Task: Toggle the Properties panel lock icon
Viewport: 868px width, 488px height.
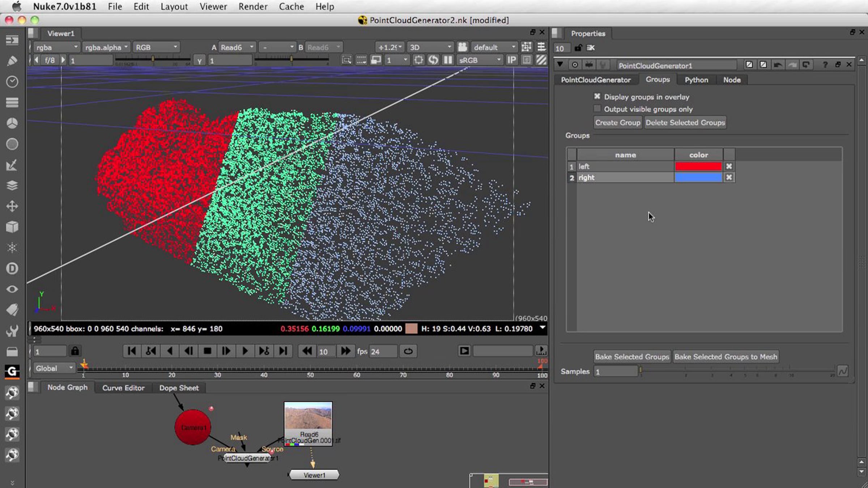Action: tap(578, 48)
